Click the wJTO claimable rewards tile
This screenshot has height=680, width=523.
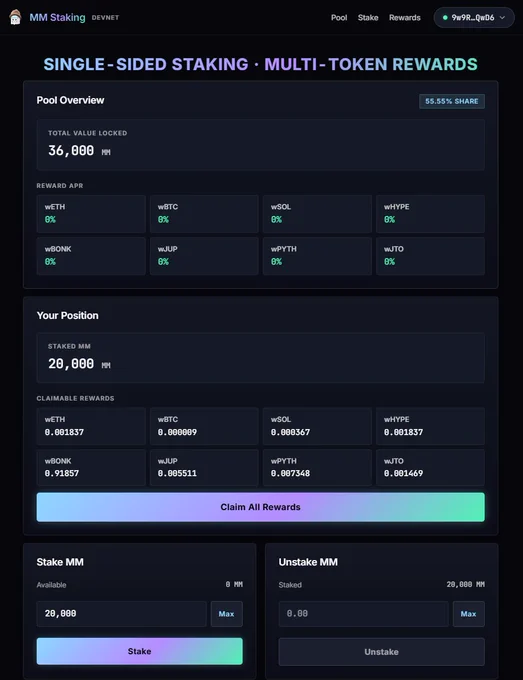point(430,467)
